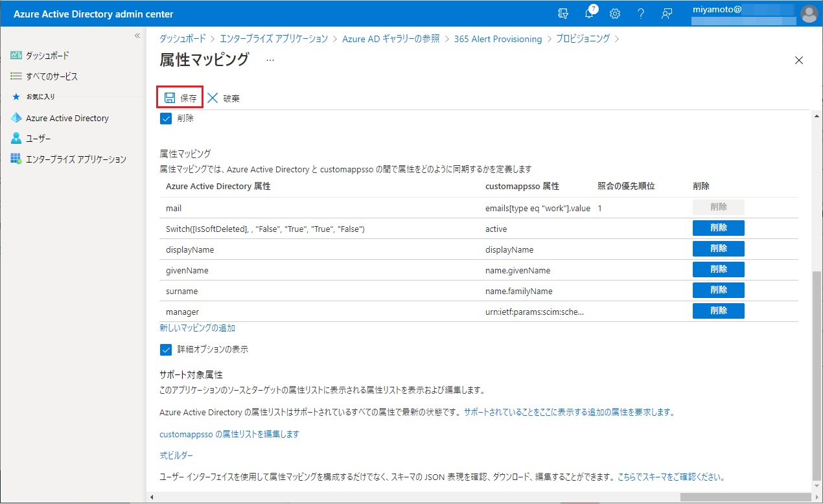The width and height of the screenshot is (823, 504).
Task: Close the 属性マッピング blade
Action: [798, 60]
